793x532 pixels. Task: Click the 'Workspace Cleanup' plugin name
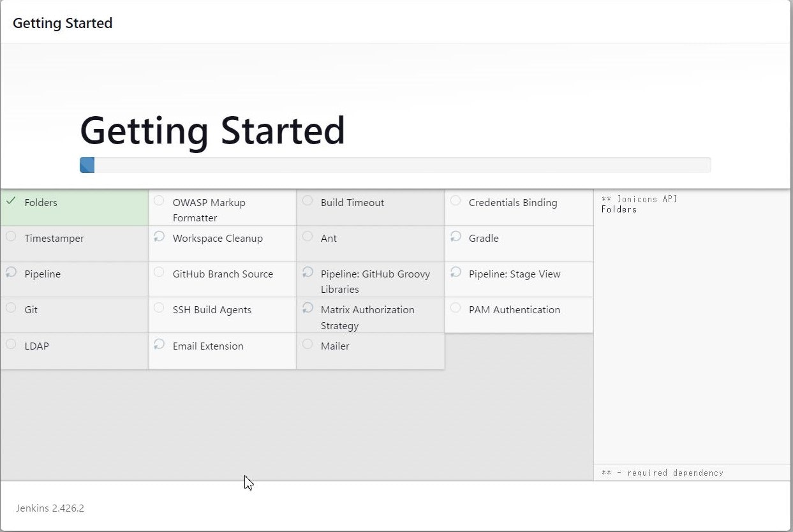(x=218, y=238)
